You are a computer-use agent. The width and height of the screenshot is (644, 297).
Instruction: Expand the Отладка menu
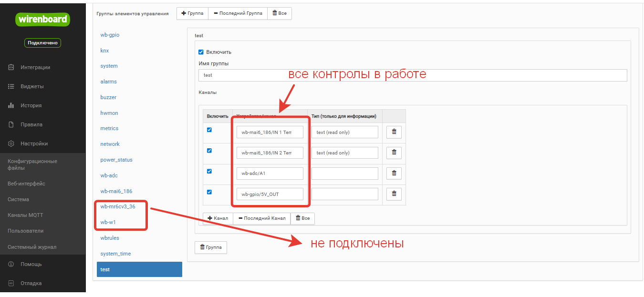click(x=31, y=283)
